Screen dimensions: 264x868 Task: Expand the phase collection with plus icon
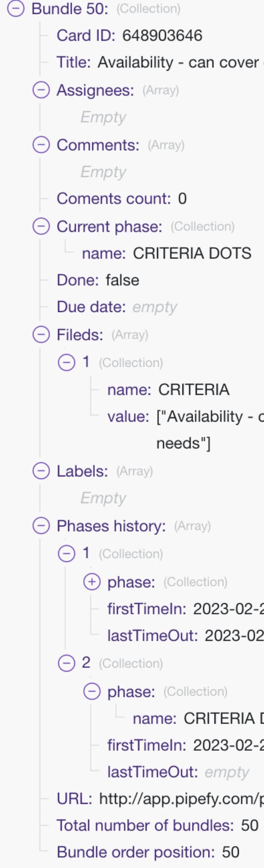[92, 582]
